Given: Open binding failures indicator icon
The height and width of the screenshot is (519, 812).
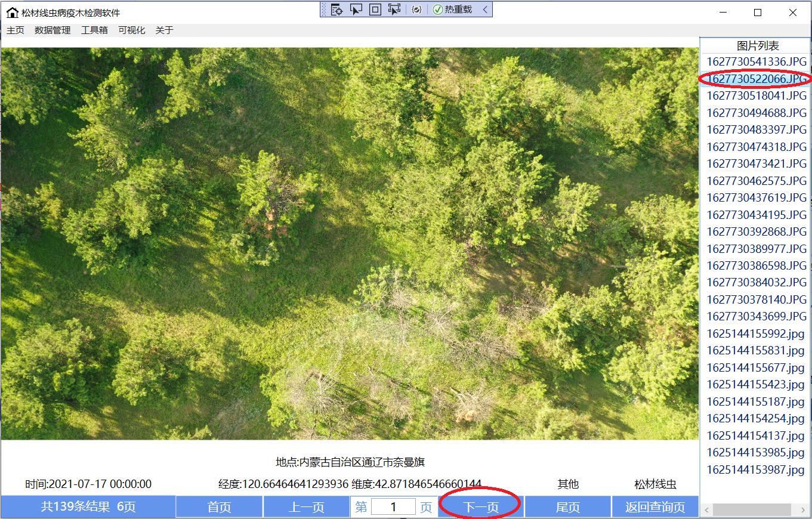Looking at the screenshot, I should [x=416, y=10].
